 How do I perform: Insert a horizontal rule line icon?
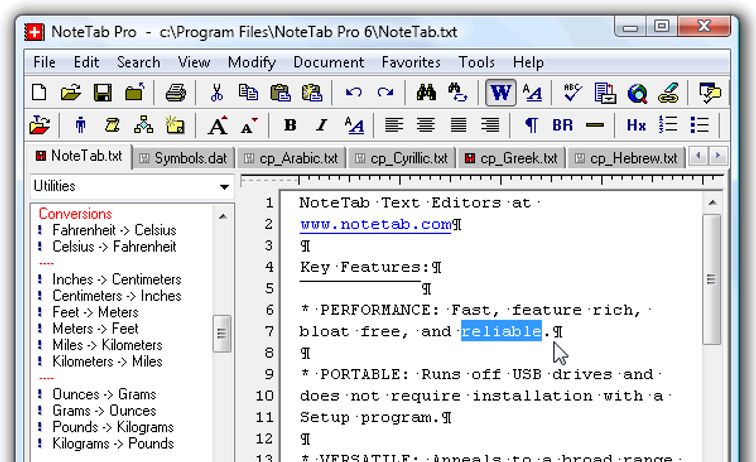(595, 126)
